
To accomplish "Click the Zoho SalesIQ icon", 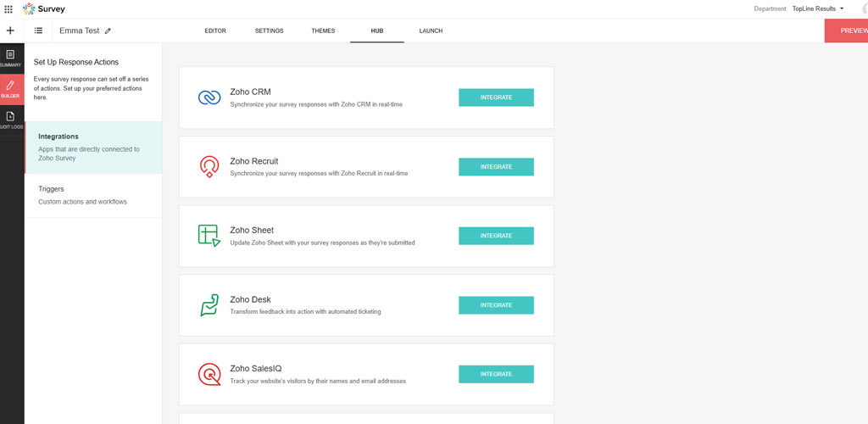I will tap(209, 374).
